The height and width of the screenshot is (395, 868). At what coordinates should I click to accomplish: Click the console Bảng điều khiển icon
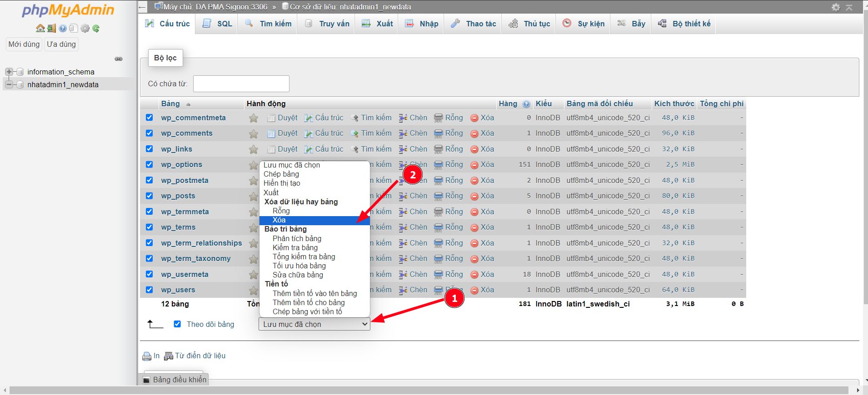pos(146,380)
